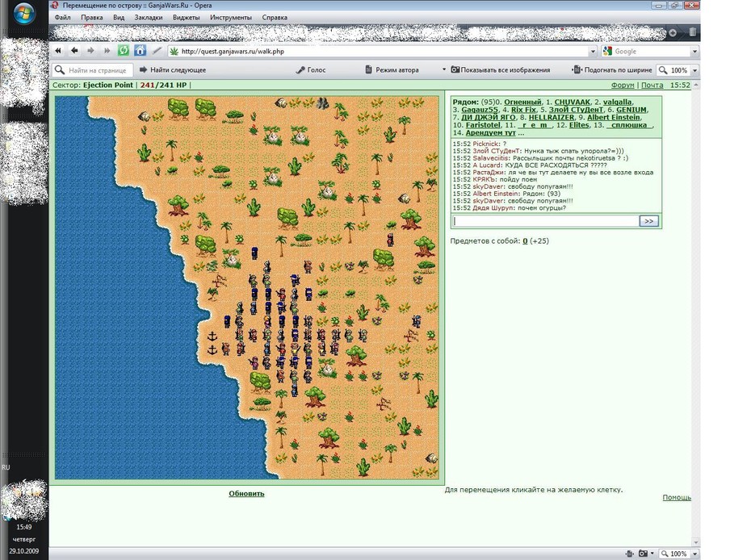Open the Voice (Голос) microphone tool
751x560 pixels.
point(311,70)
